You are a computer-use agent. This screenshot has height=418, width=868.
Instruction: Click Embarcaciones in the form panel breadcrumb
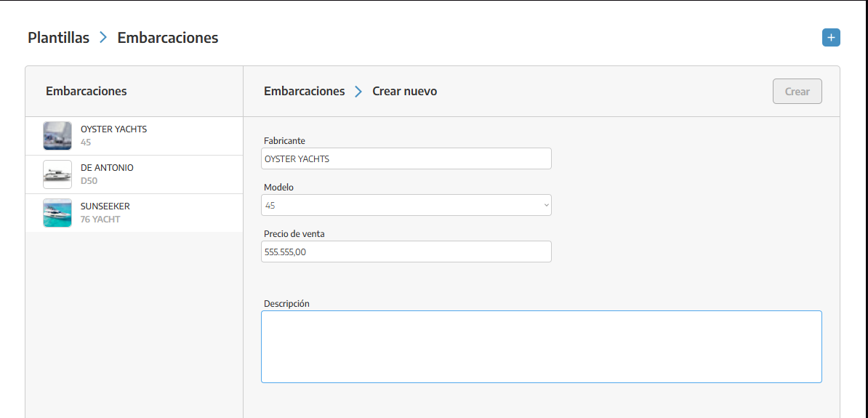(304, 92)
